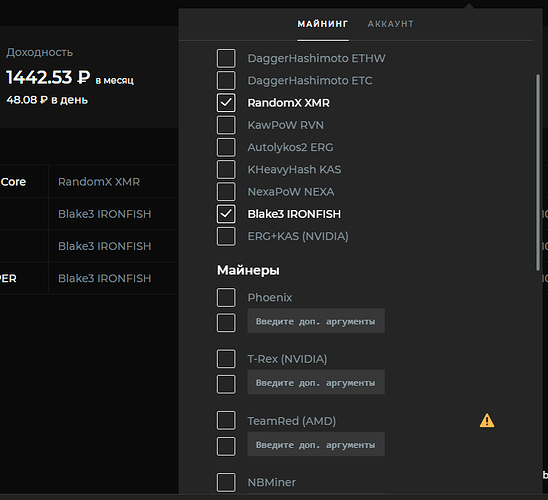The width and height of the screenshot is (548, 500).
Task: Check the KHeavyHash KAS box
Action: [x=226, y=169]
